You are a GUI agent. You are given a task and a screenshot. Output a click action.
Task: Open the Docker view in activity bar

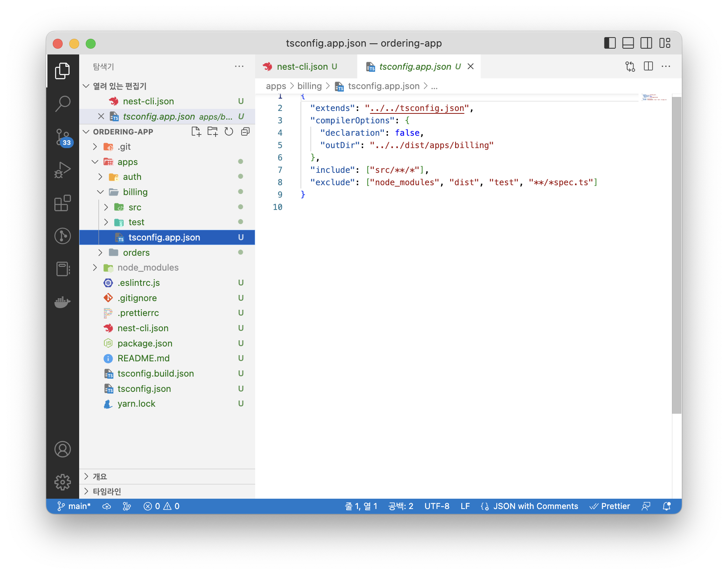(x=63, y=302)
